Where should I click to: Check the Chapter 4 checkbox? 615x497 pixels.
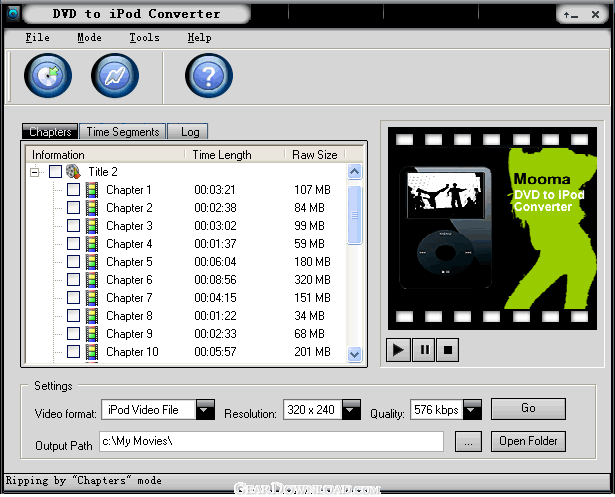pyautogui.click(x=73, y=244)
